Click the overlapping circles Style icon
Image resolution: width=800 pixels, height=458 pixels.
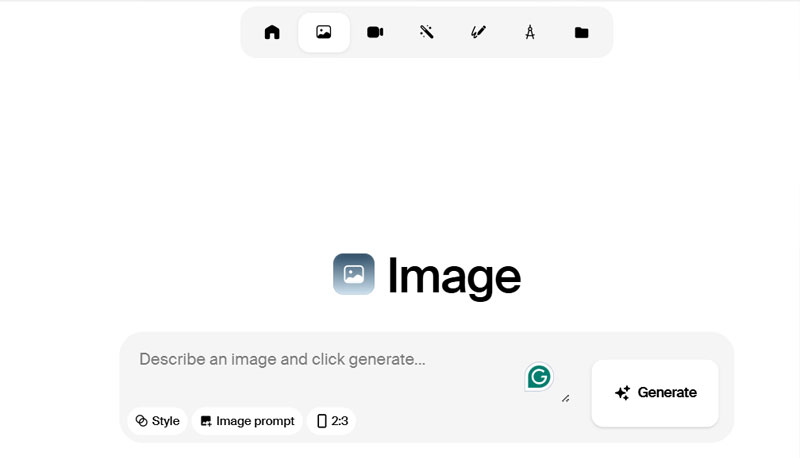(x=141, y=421)
